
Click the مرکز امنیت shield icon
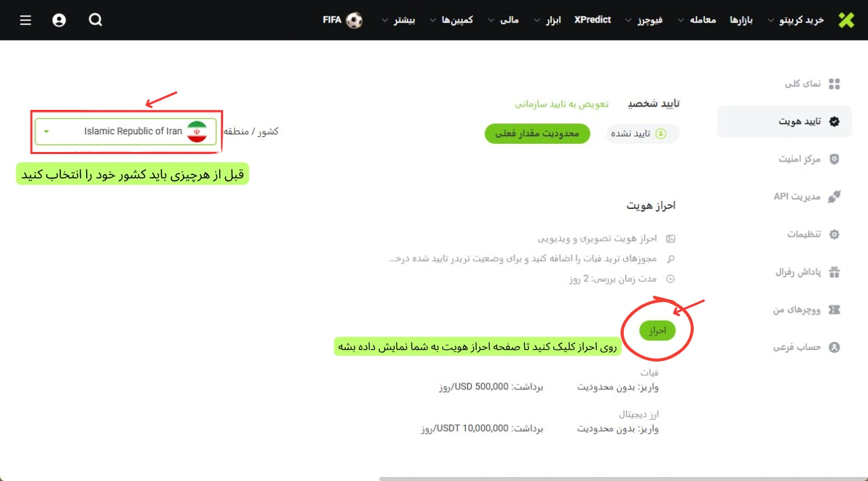[x=835, y=159]
